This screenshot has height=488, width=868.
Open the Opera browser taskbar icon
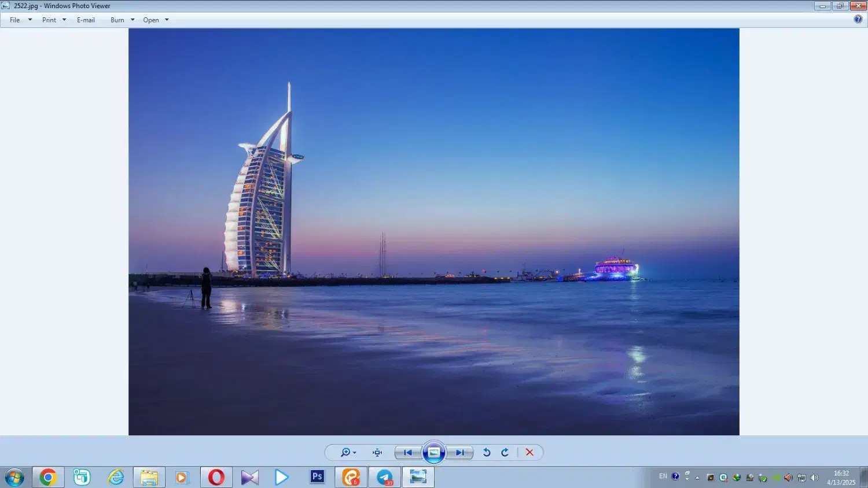216,478
